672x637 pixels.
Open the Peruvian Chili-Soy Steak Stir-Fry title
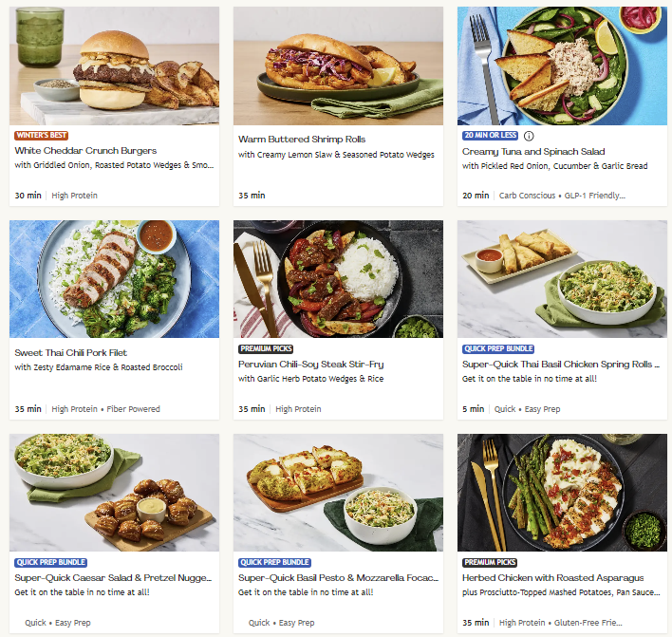click(310, 364)
